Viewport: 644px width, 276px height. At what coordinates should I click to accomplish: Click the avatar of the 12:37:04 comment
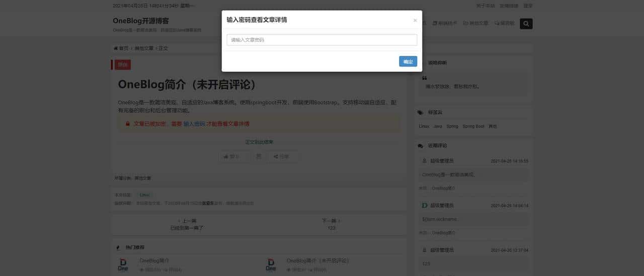424,250
